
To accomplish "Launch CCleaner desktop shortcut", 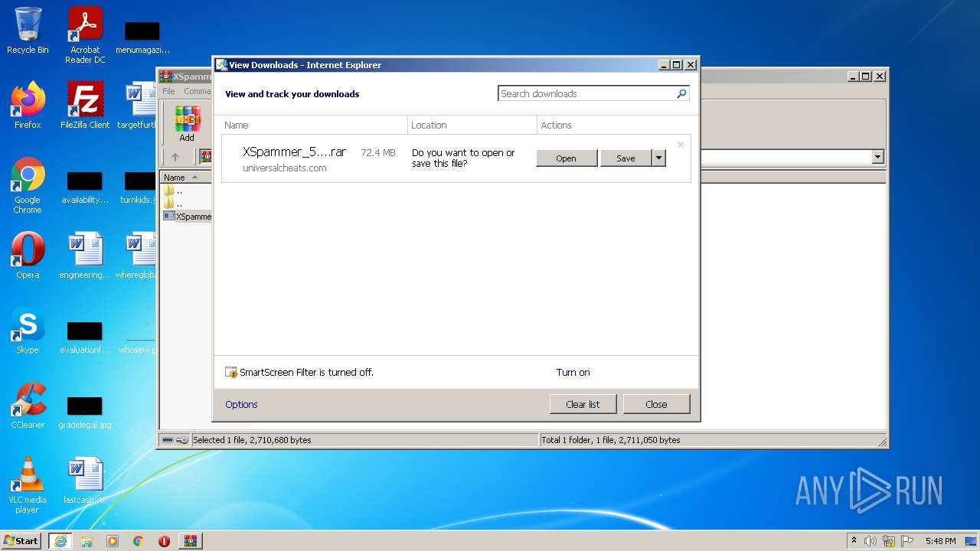I will pyautogui.click(x=28, y=406).
